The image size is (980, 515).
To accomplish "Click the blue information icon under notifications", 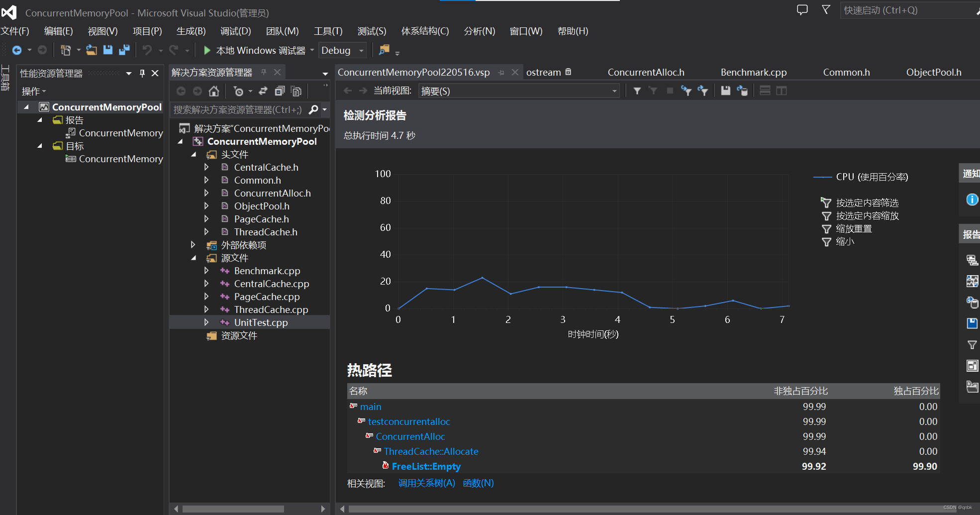I will click(x=972, y=200).
